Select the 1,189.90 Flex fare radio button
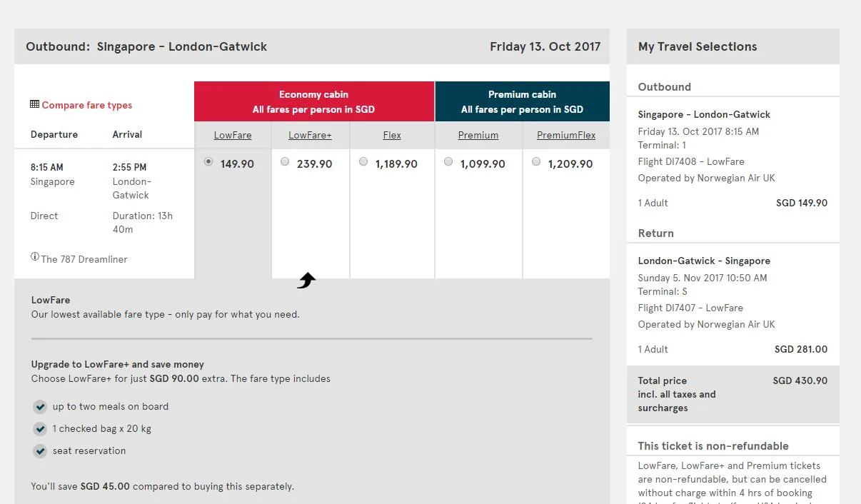 (x=363, y=162)
